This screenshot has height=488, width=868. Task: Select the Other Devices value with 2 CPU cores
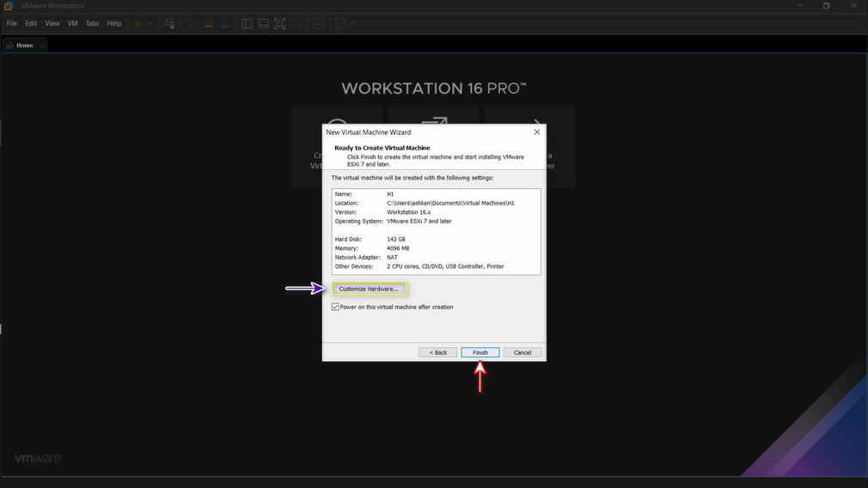[445, 266]
